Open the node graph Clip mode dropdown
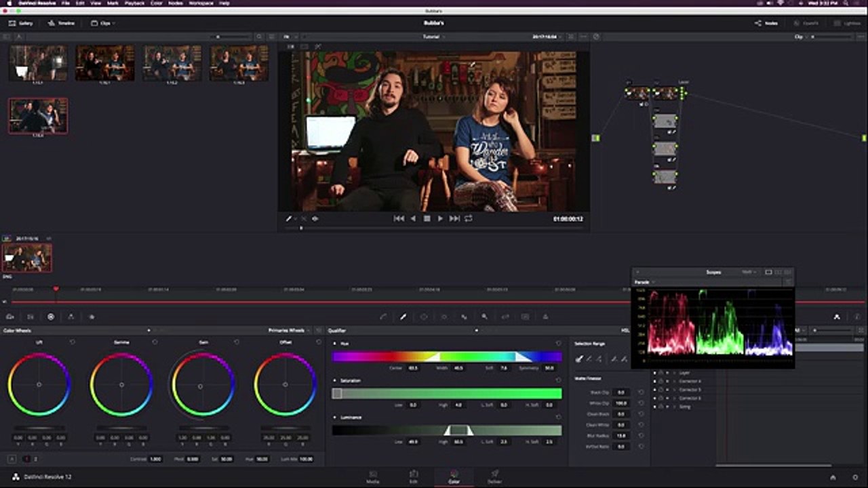The height and width of the screenshot is (488, 868). tap(802, 37)
